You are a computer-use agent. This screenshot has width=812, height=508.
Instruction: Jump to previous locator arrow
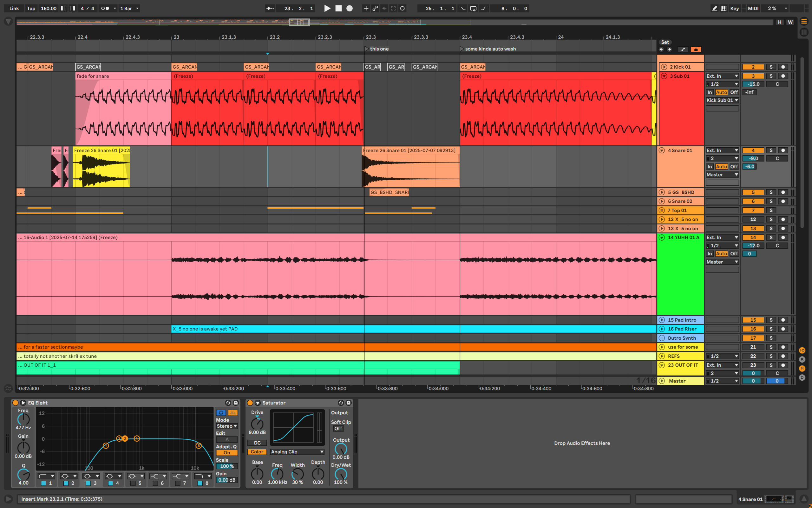(661, 50)
